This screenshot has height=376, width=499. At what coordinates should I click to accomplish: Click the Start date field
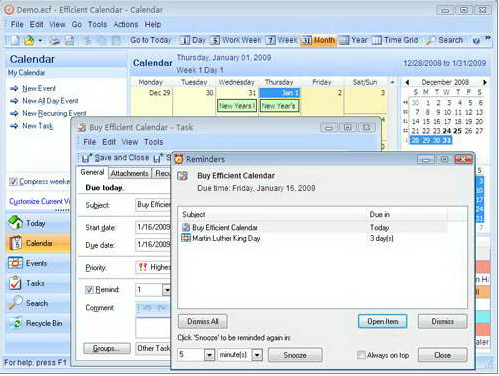point(153,227)
